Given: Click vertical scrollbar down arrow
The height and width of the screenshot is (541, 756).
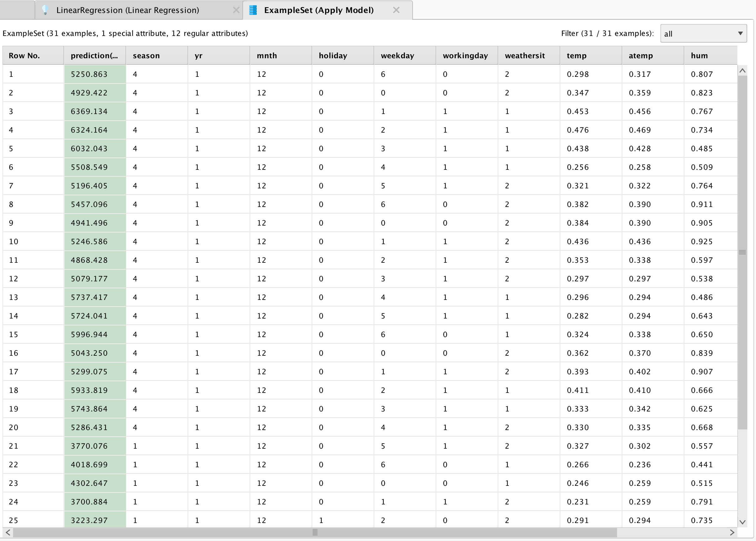Looking at the screenshot, I should point(742,522).
